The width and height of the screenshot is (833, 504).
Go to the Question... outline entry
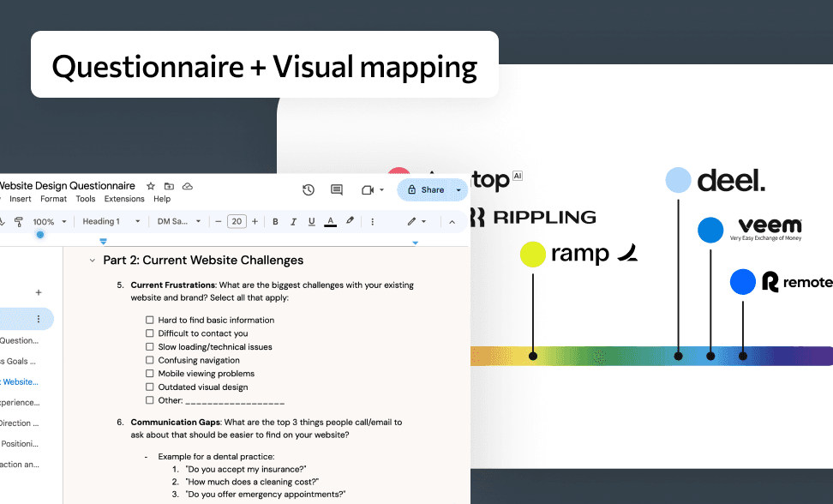[x=19, y=340]
